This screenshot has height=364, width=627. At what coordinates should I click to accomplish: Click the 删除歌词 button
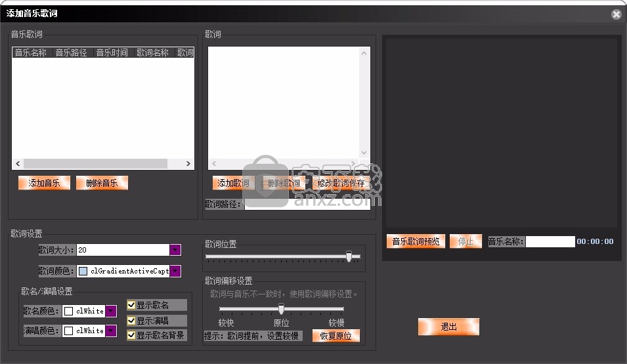pyautogui.click(x=284, y=183)
